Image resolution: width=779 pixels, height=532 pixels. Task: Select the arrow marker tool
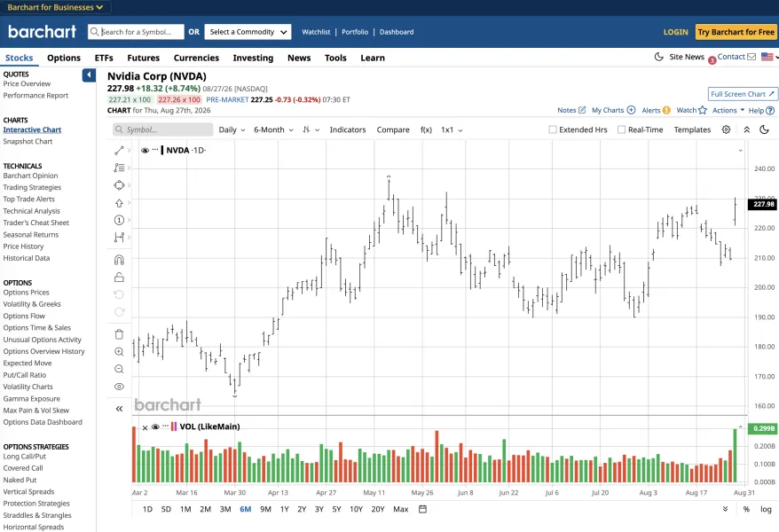pyautogui.click(x=119, y=202)
